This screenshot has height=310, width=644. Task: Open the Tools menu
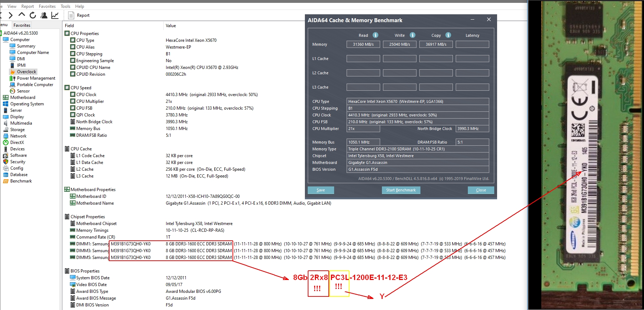click(65, 6)
